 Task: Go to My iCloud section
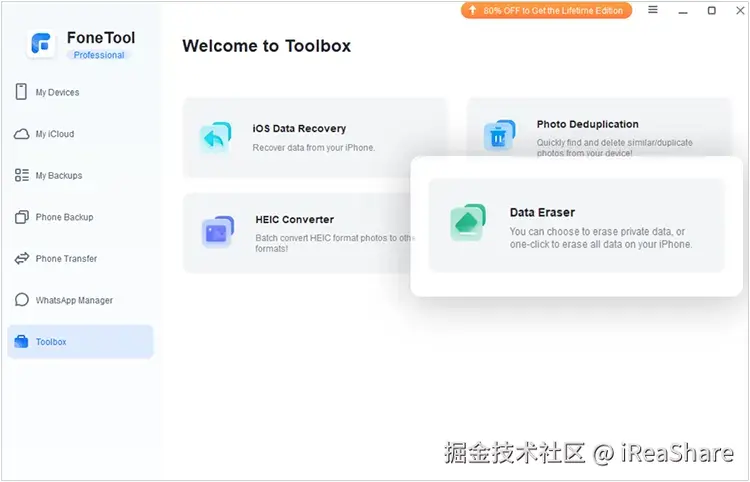(x=80, y=134)
